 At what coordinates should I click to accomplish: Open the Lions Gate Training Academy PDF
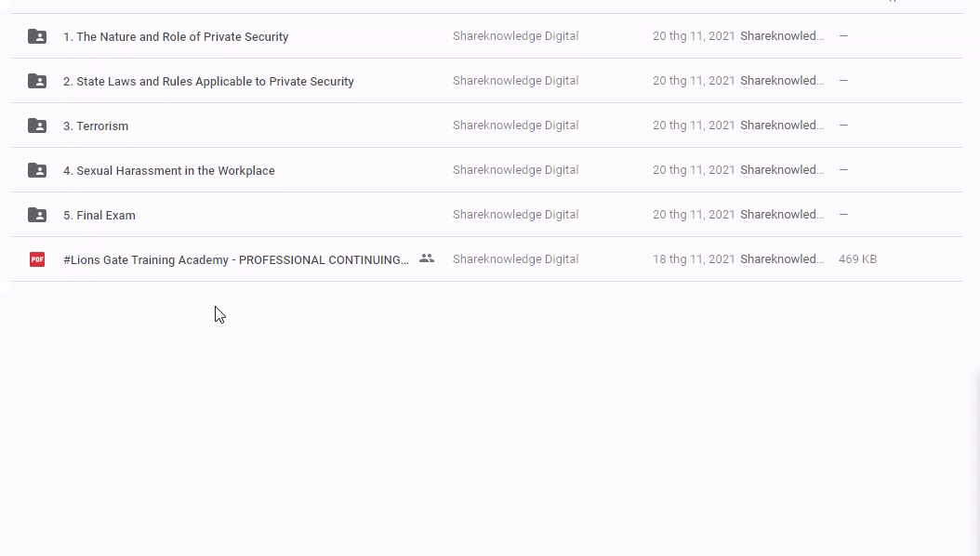tap(236, 260)
